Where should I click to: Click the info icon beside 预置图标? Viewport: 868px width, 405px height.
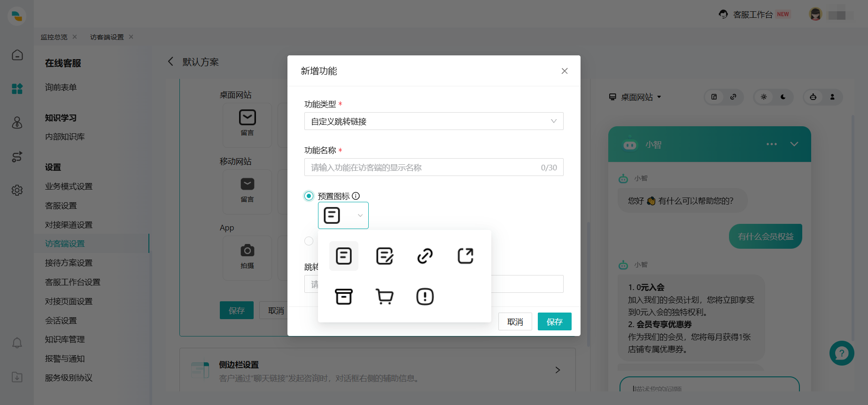pos(356,196)
